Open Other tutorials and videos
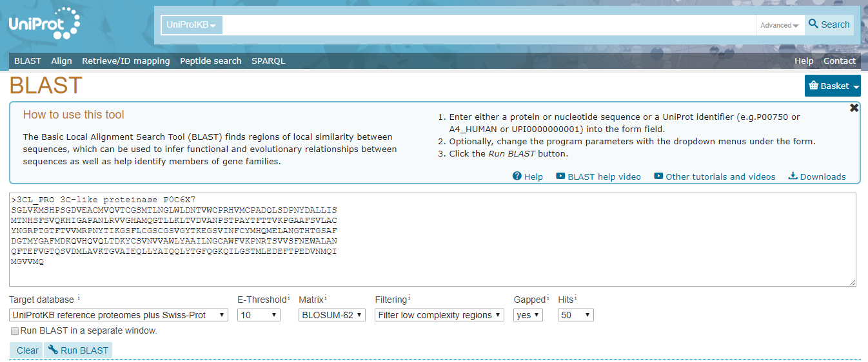Image resolution: width=868 pixels, height=362 pixels. point(715,176)
